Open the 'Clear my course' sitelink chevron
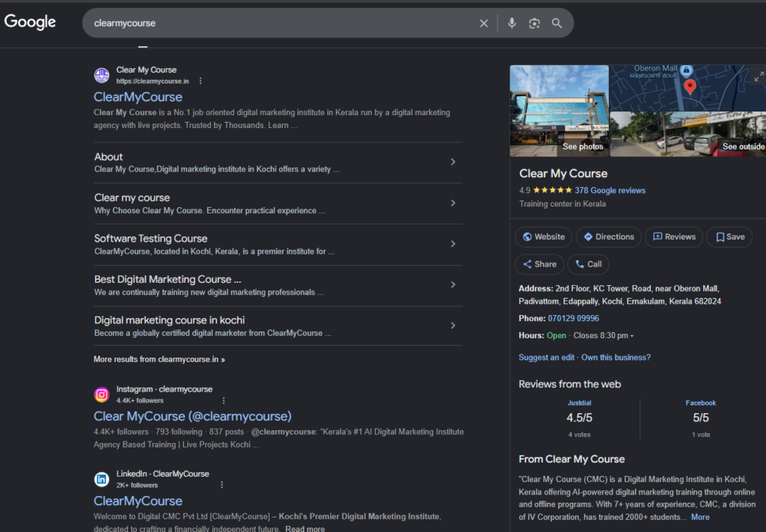Viewport: 766px width, 532px height. [453, 203]
